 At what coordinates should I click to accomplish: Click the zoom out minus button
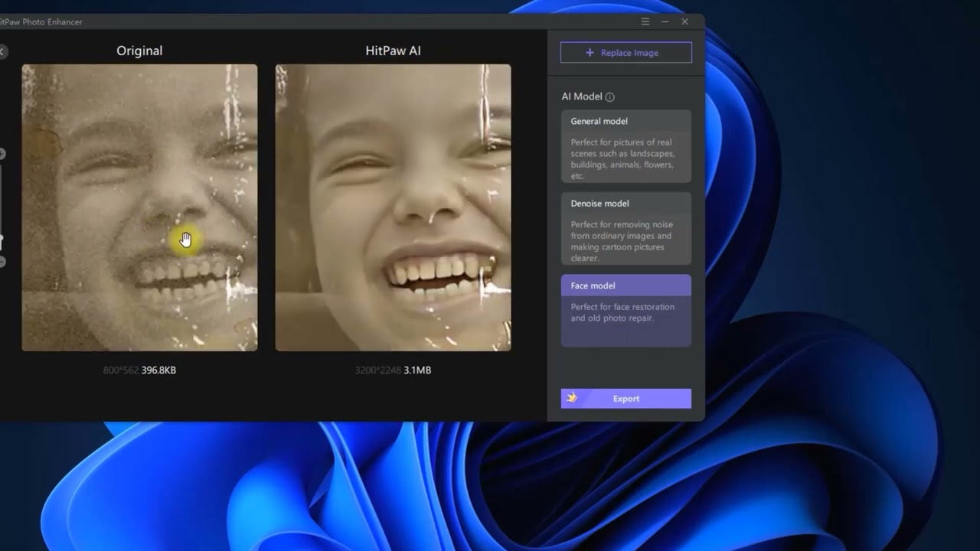2,262
